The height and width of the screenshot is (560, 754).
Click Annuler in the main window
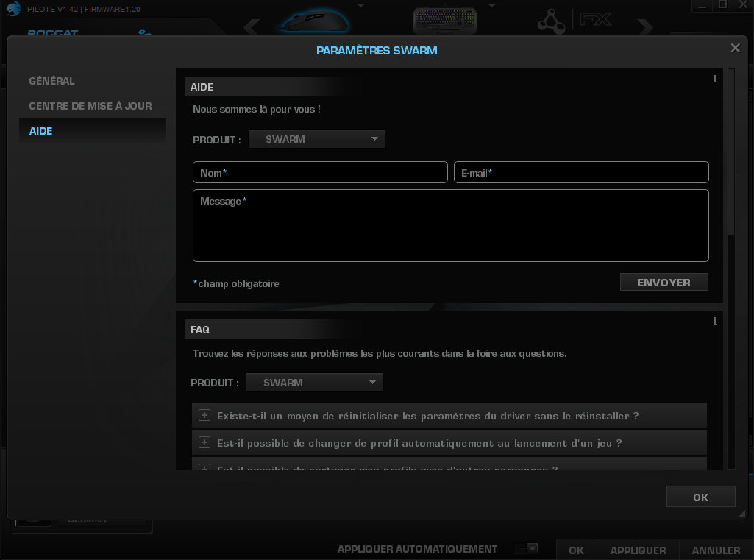click(716, 550)
